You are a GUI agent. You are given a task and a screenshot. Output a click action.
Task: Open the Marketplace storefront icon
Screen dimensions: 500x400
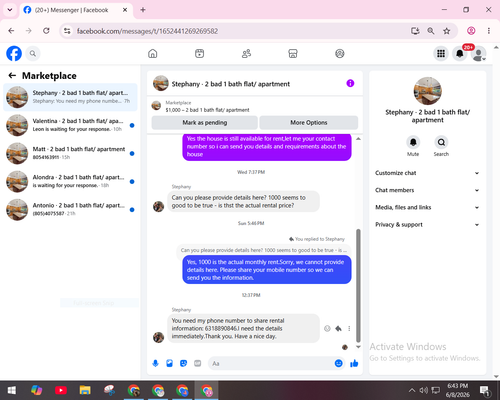(293, 53)
